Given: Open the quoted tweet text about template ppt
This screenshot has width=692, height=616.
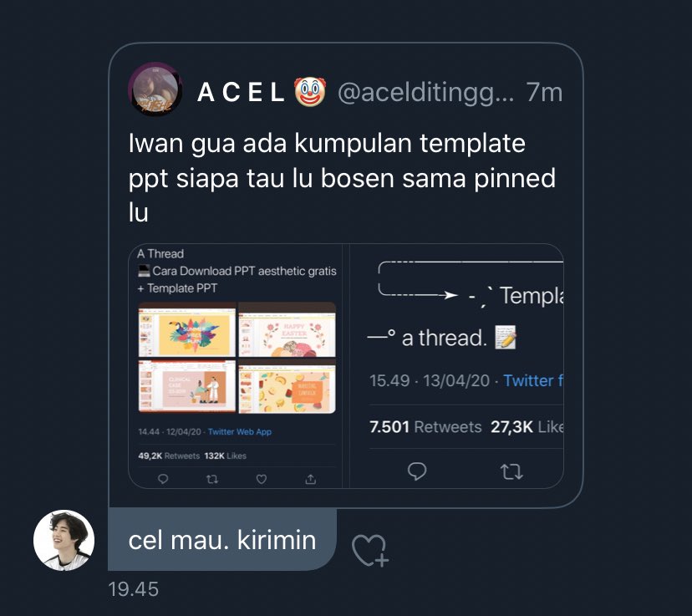Looking at the screenshot, I should 342,178.
